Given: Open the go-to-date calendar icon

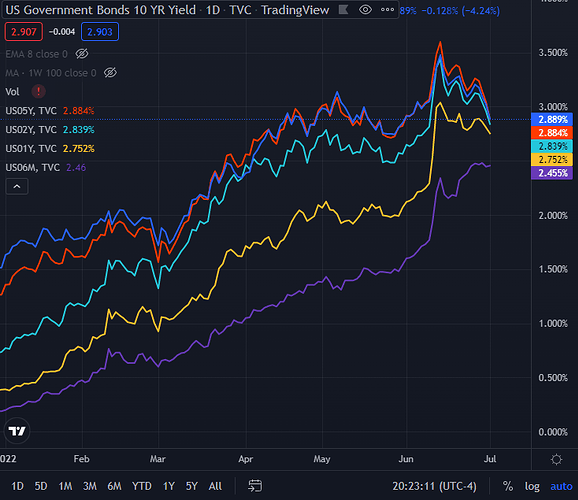Looking at the screenshot, I should click(x=255, y=486).
